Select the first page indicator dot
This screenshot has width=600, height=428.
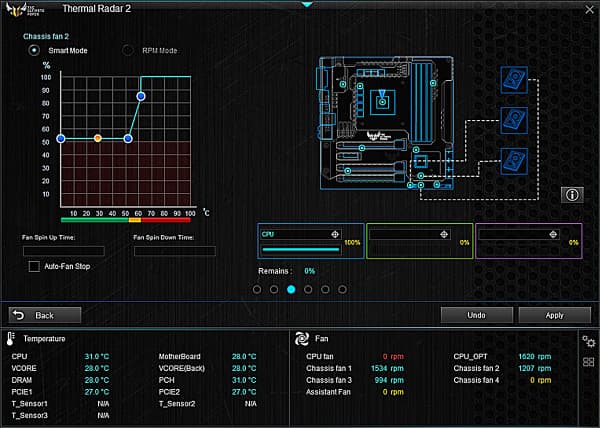(257, 290)
